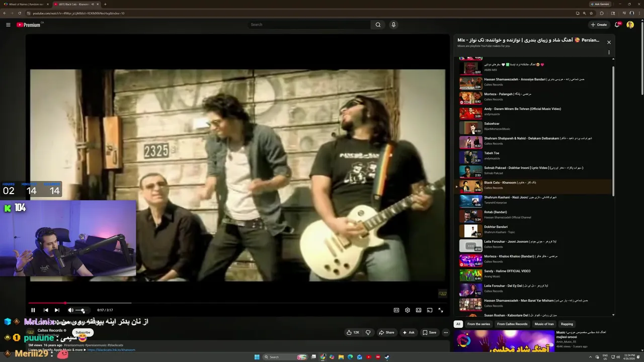Open the YouTube notifications bell
Image resolution: width=644 pixels, height=362 pixels.
(617, 25)
